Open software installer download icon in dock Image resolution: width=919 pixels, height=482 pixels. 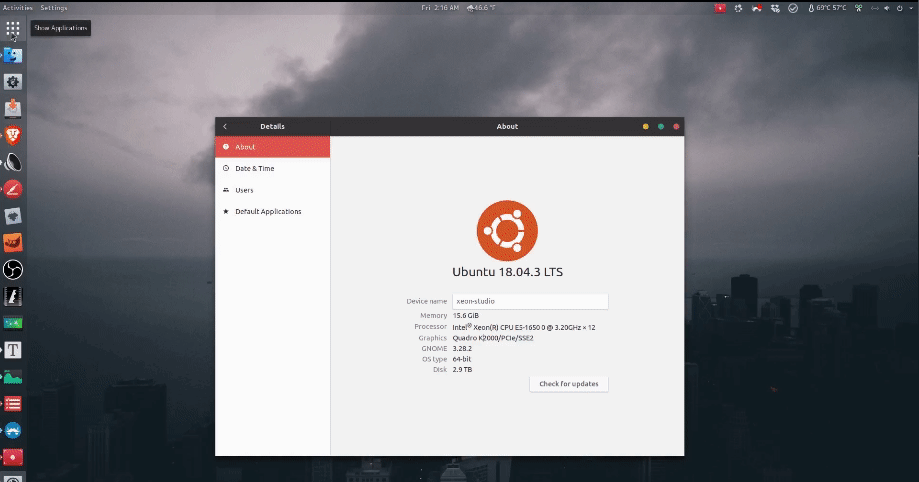click(13, 108)
